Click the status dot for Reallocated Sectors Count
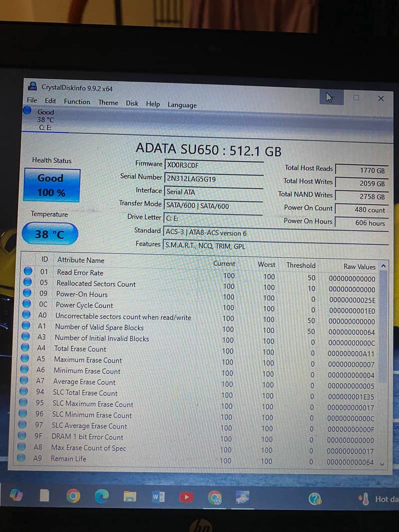The image size is (399, 532). (27, 281)
